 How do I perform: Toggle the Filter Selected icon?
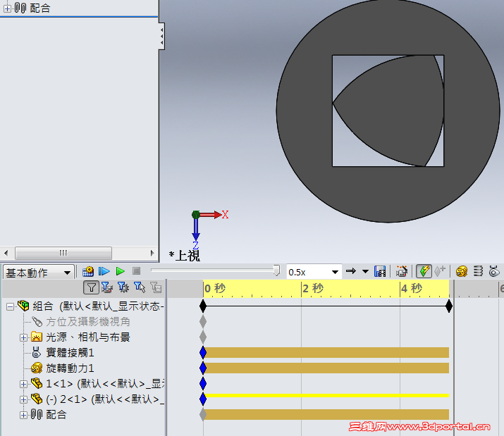pyautogui.click(x=140, y=287)
